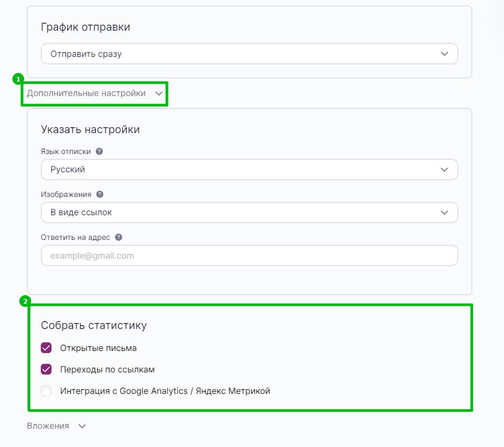This screenshot has width=504, height=447.
Task: Open the График отправки dropdown
Action: 250,54
